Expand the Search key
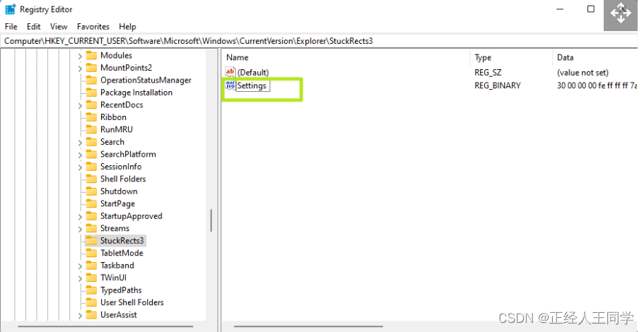The width and height of the screenshot is (644, 332). click(x=80, y=143)
